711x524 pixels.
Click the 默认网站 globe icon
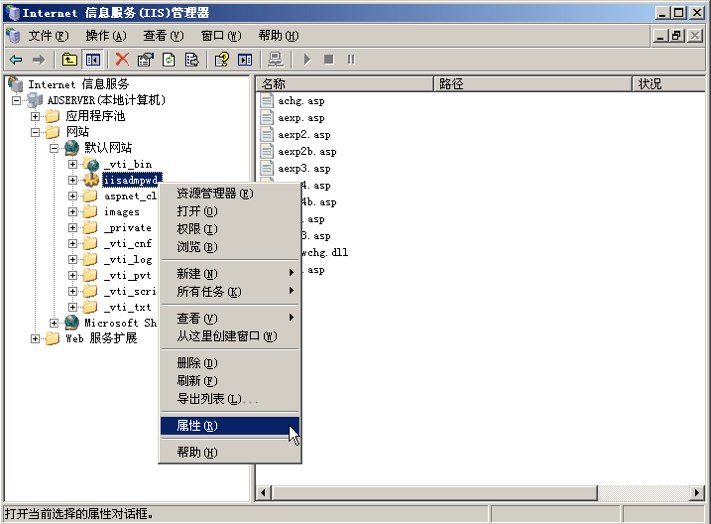(x=72, y=147)
